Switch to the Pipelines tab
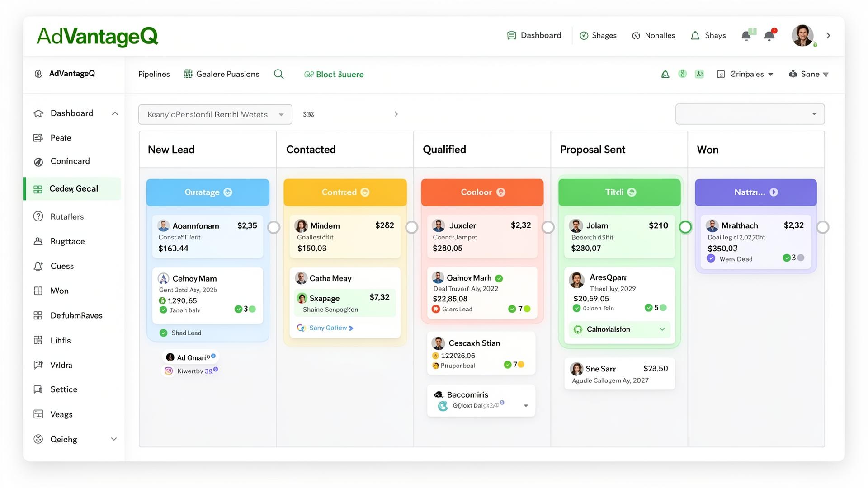Screen dimensions: 868x488 154,74
